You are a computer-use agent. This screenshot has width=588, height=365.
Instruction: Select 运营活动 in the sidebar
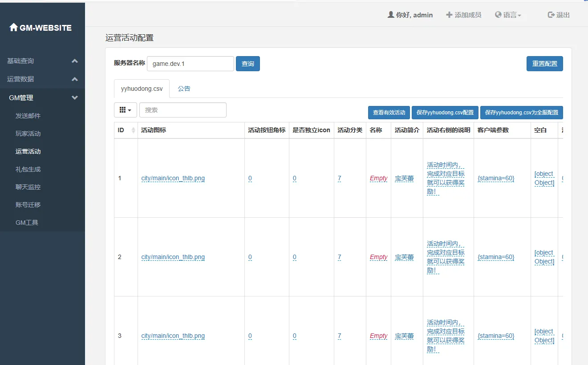click(x=28, y=151)
